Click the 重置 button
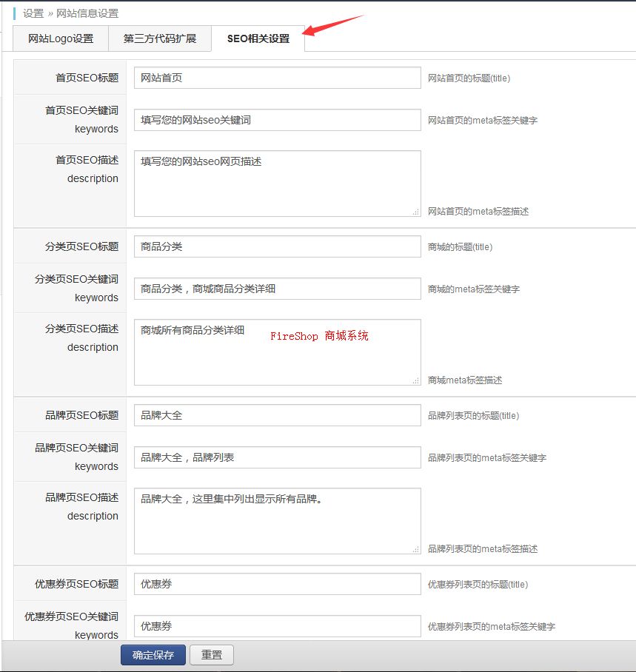 point(212,655)
